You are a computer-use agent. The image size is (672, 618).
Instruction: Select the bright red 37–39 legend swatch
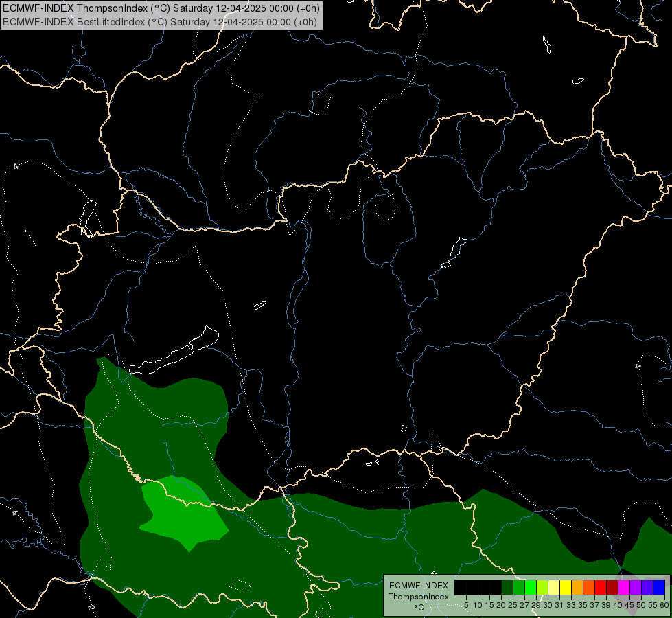point(601,587)
